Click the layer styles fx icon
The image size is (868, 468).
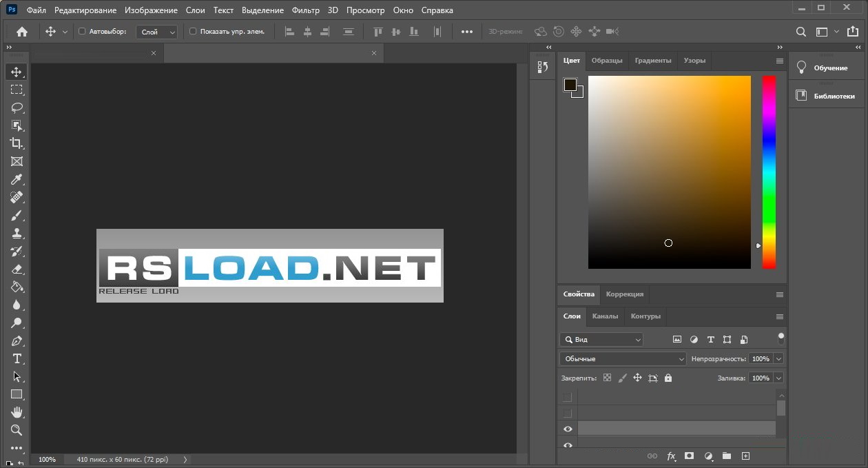[671, 456]
